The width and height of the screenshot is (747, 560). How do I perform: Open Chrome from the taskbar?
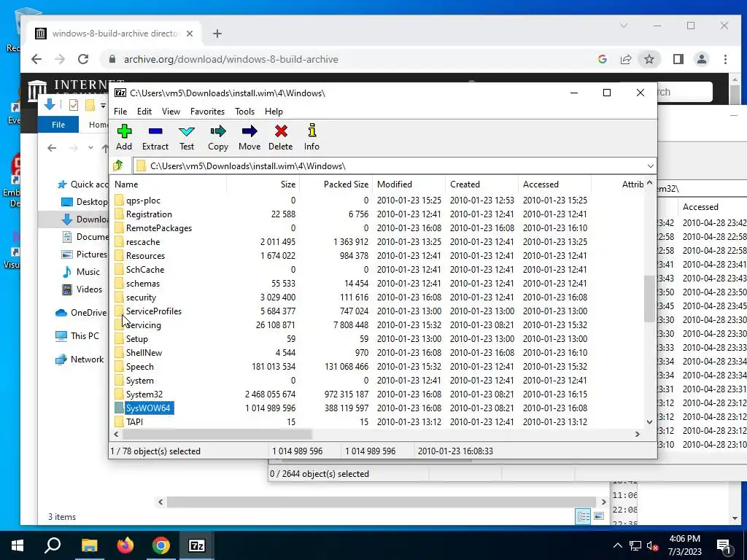pyautogui.click(x=161, y=545)
